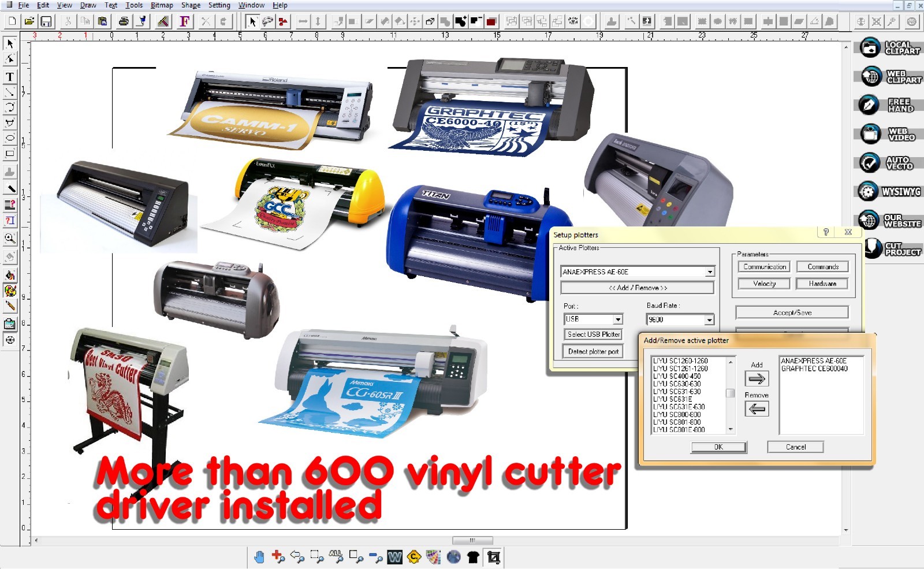Image resolution: width=924 pixels, height=569 pixels.
Task: Select the Text tool in left toolbar
Action: (10, 77)
